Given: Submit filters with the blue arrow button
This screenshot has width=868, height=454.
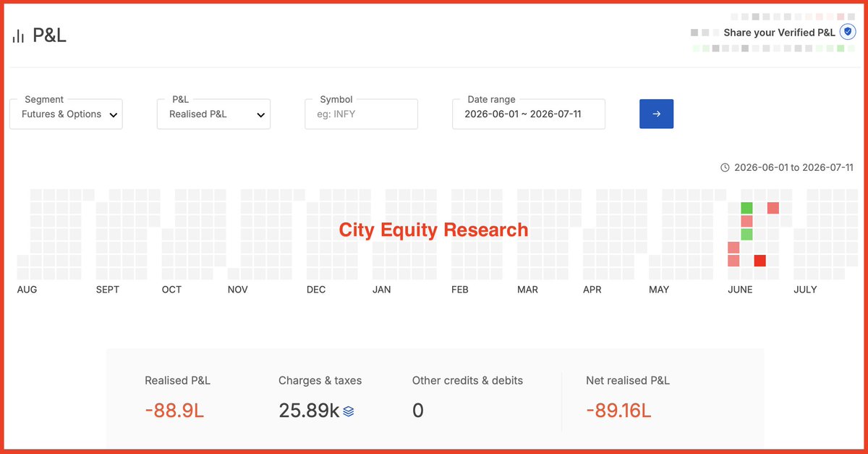Looking at the screenshot, I should pos(656,114).
